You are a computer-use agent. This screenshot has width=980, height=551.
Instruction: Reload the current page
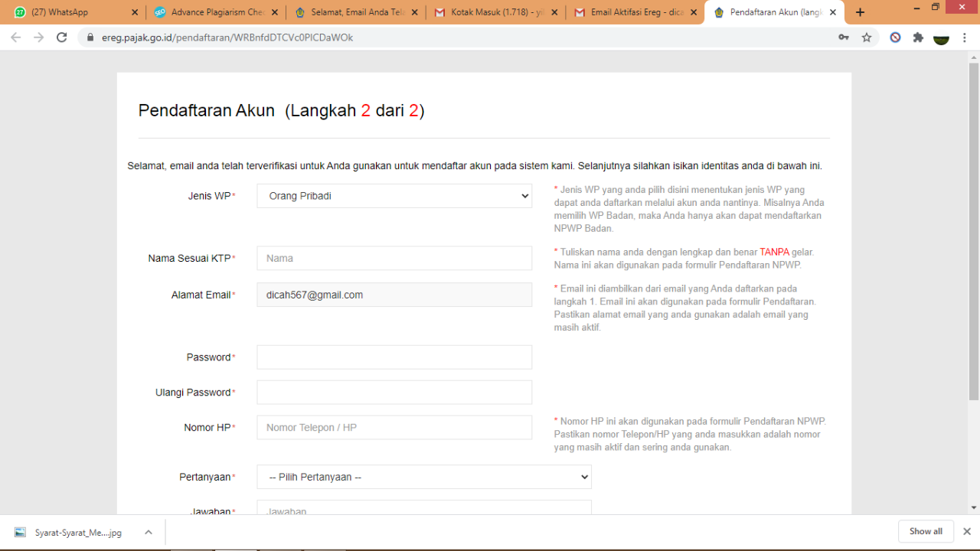[x=62, y=37]
